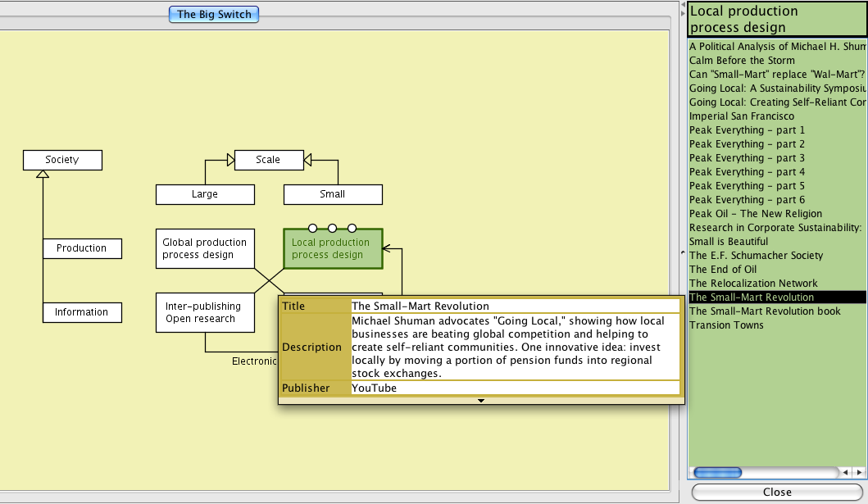Open Small is Beautiful in content list
Screen dimensions: 868x504
[729, 242]
